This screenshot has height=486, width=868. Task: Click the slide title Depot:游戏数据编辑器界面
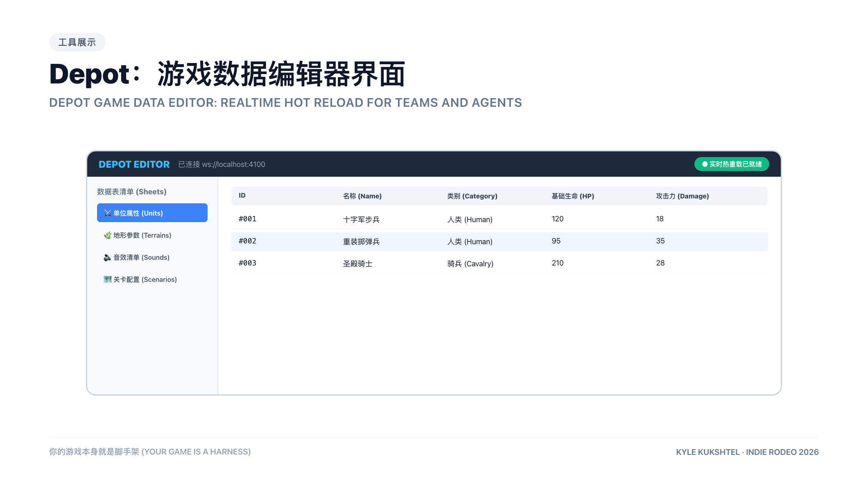[x=227, y=74]
